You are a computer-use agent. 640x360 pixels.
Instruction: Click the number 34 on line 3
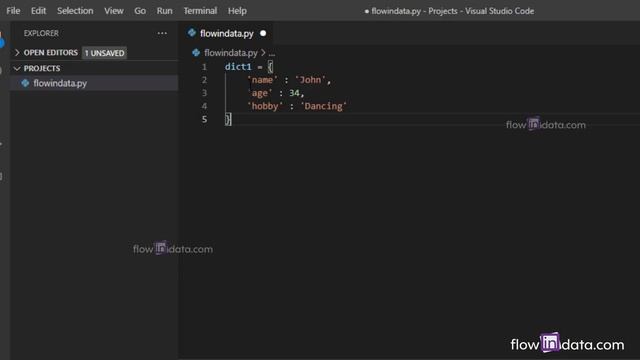coord(294,93)
